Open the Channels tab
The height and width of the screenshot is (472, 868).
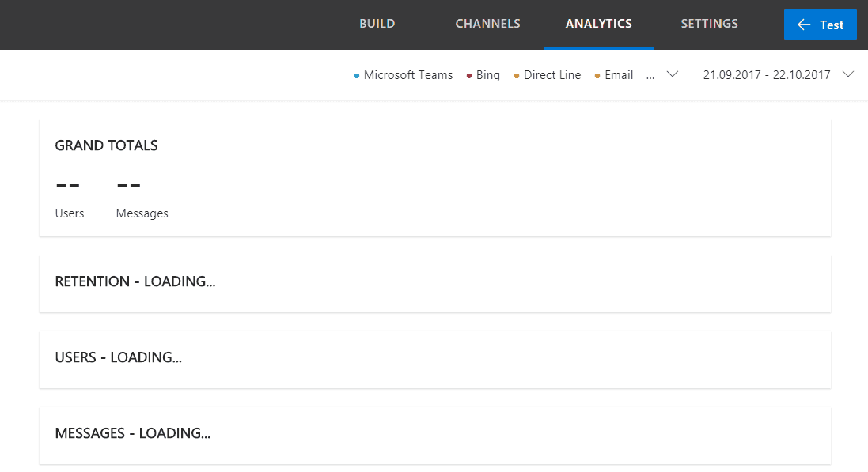tap(487, 24)
